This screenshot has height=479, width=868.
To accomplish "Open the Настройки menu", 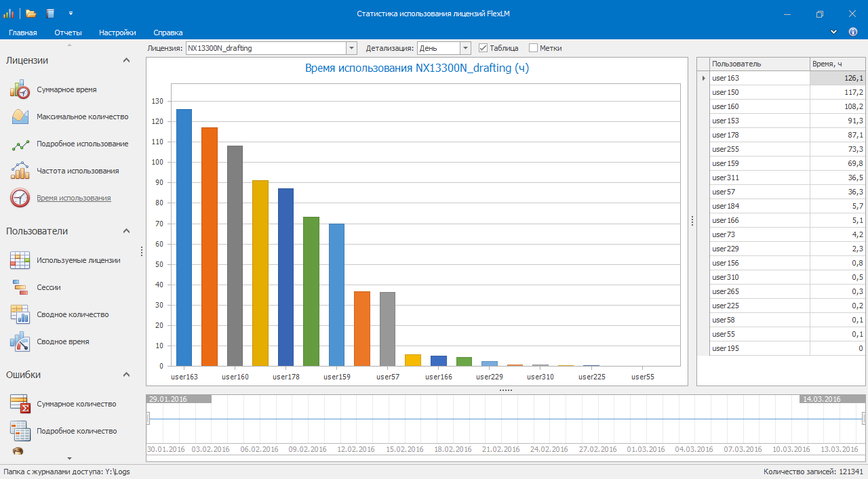I will pyautogui.click(x=117, y=33).
